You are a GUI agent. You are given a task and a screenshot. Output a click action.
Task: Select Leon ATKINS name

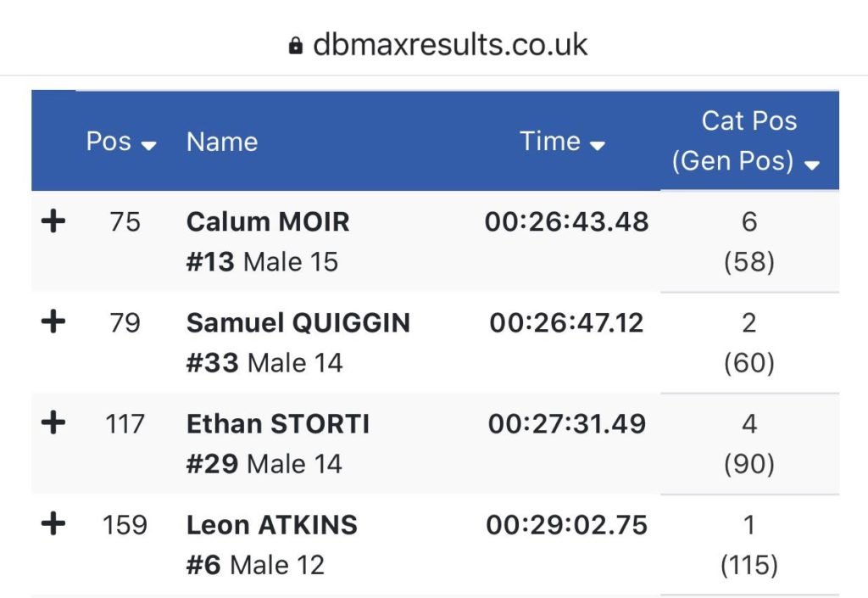[x=272, y=525]
